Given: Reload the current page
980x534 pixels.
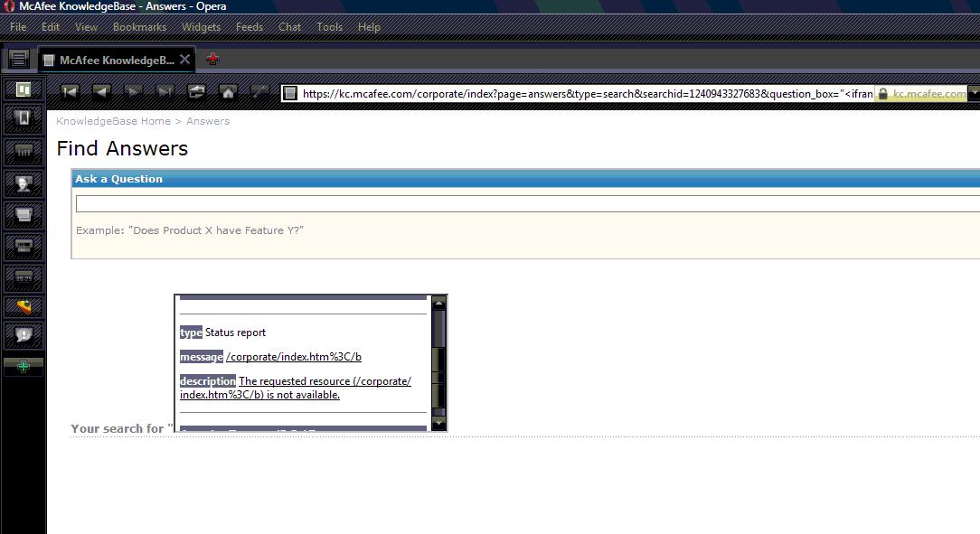Looking at the screenshot, I should coord(196,92).
